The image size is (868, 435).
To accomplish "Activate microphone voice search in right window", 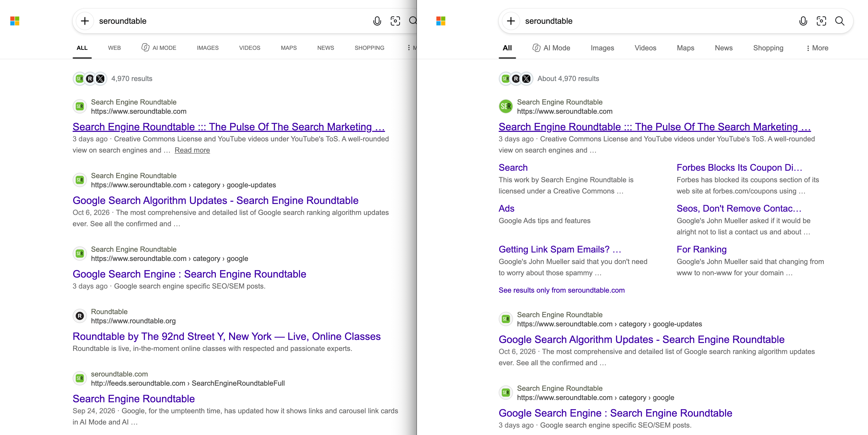I will pos(803,21).
